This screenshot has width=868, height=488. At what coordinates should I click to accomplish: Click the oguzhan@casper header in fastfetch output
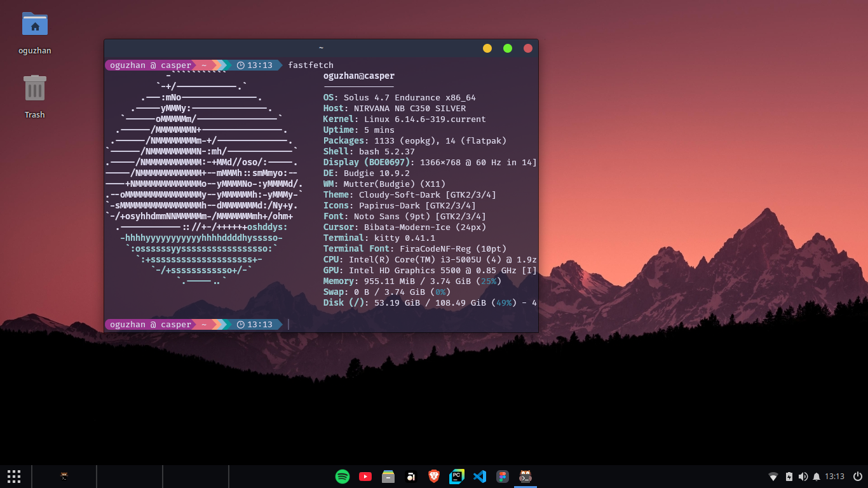[359, 76]
